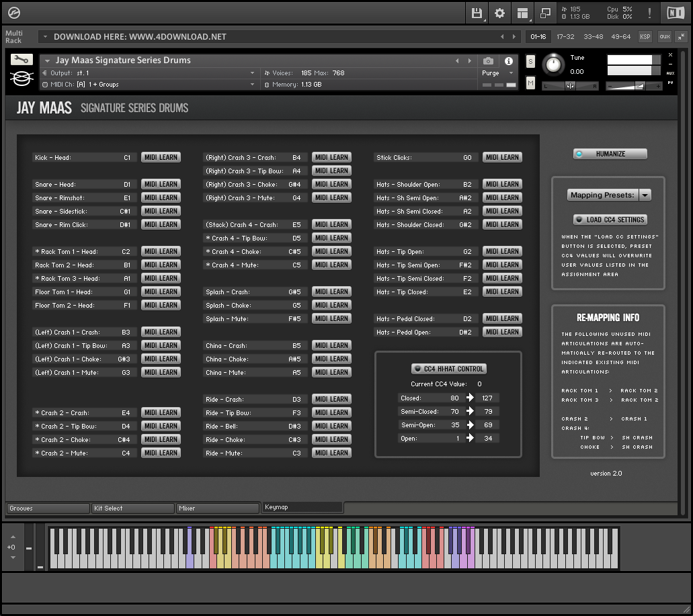Select previous instrument arrow in header
Screen dimensions: 693x616
pos(457,61)
